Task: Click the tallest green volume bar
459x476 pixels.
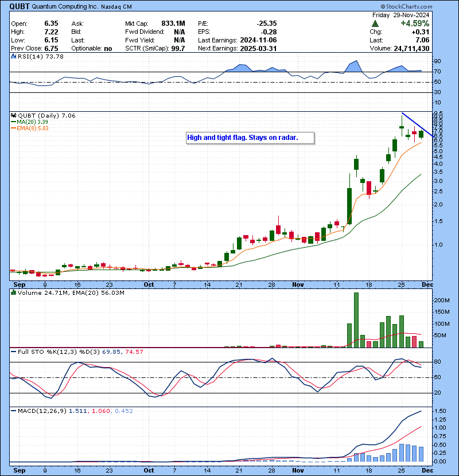Action: coord(356,320)
